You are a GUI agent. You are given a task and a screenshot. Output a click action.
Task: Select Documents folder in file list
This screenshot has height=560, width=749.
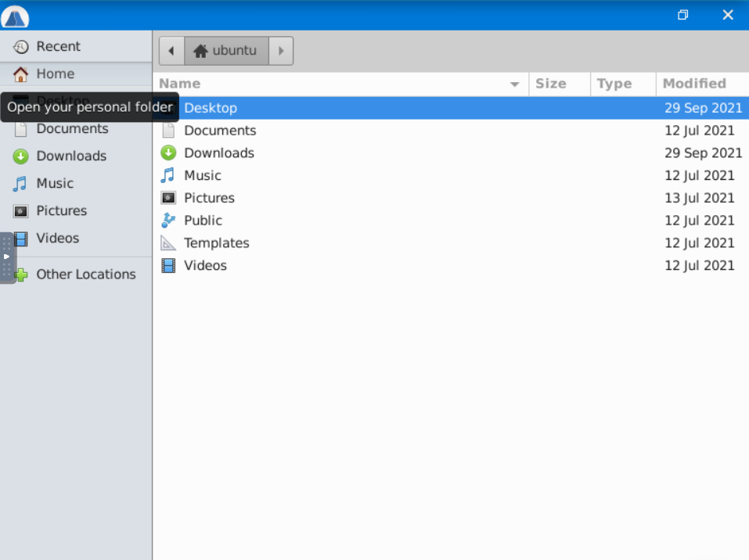pos(451,131)
